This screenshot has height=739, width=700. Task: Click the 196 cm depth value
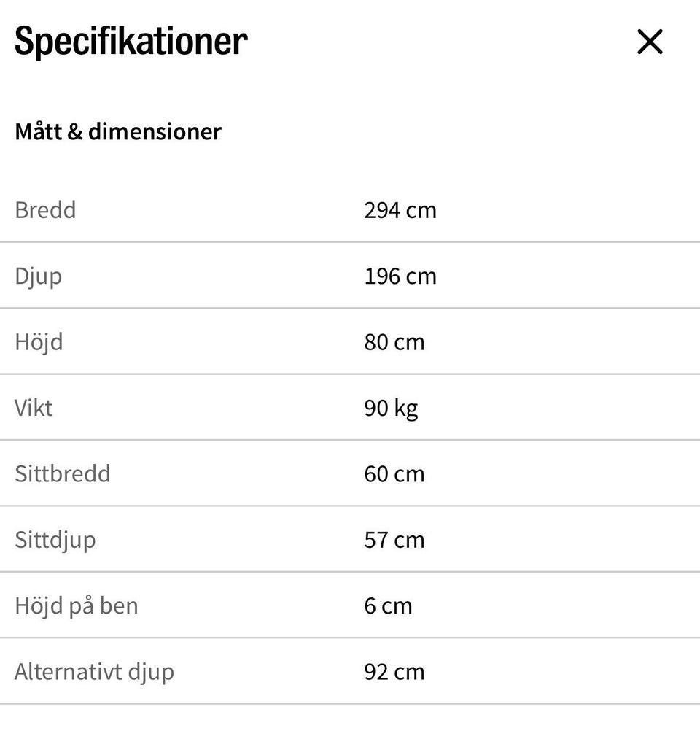(x=400, y=276)
